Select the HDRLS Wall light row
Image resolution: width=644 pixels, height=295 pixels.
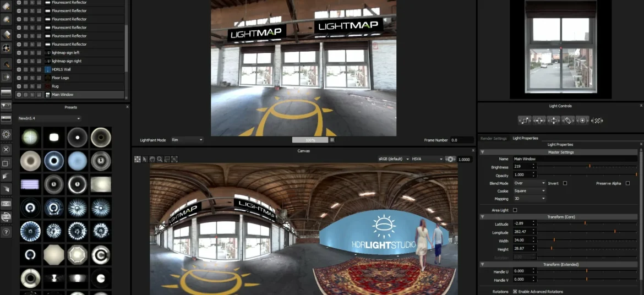click(x=69, y=69)
